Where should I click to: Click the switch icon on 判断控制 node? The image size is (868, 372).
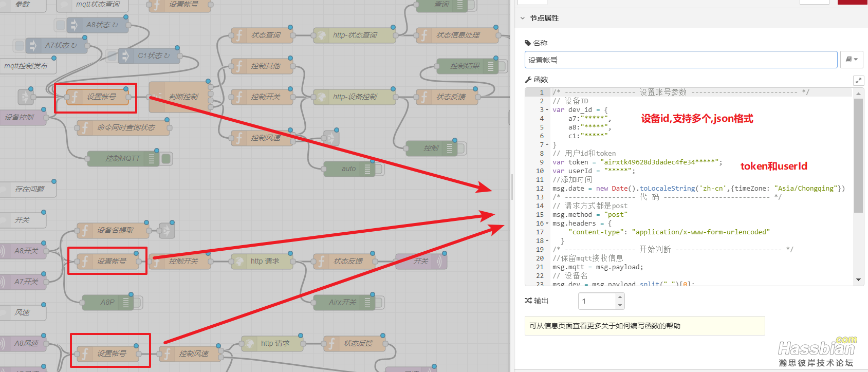coord(156,97)
